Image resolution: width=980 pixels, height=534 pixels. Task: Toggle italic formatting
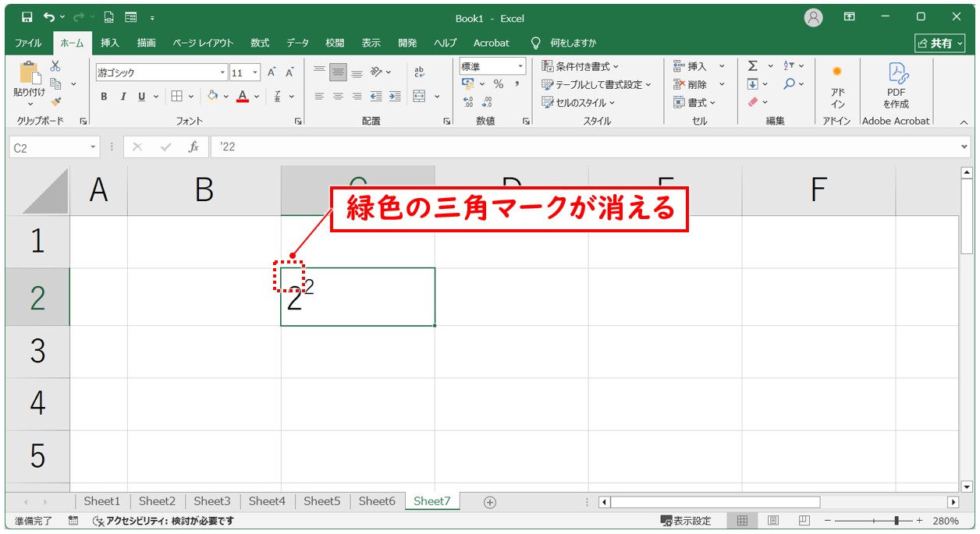point(123,97)
